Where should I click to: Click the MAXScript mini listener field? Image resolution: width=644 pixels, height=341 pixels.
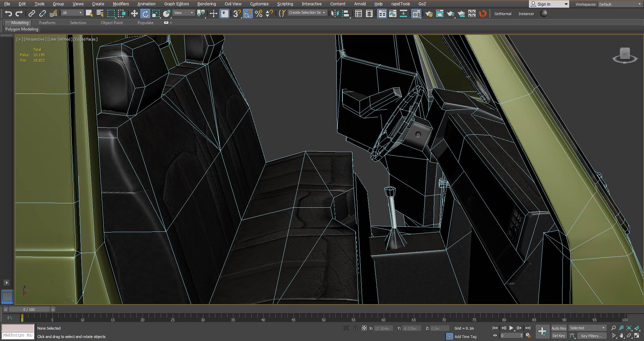(x=18, y=335)
